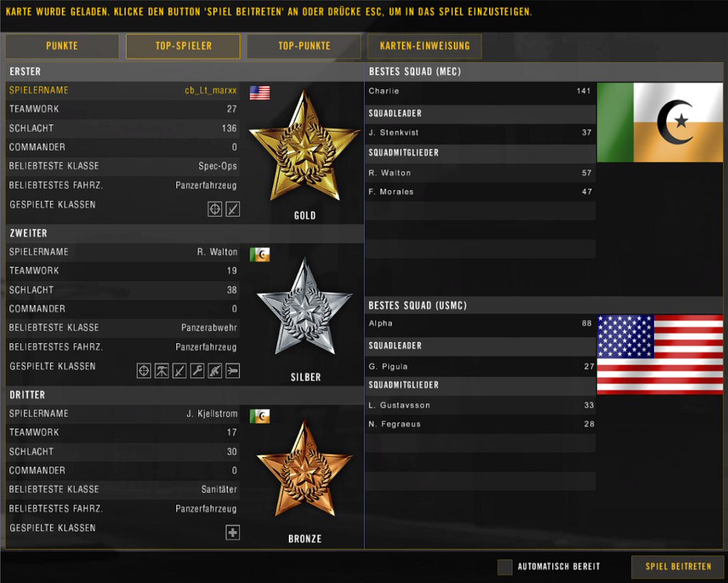This screenshot has width=728, height=583.
Task: Open the Top-Punkte tab
Action: click(304, 46)
